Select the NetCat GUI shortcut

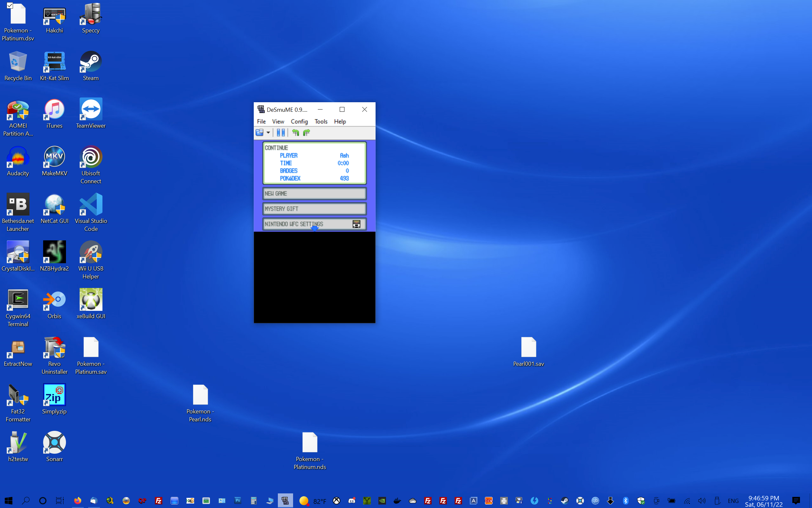[54, 209]
